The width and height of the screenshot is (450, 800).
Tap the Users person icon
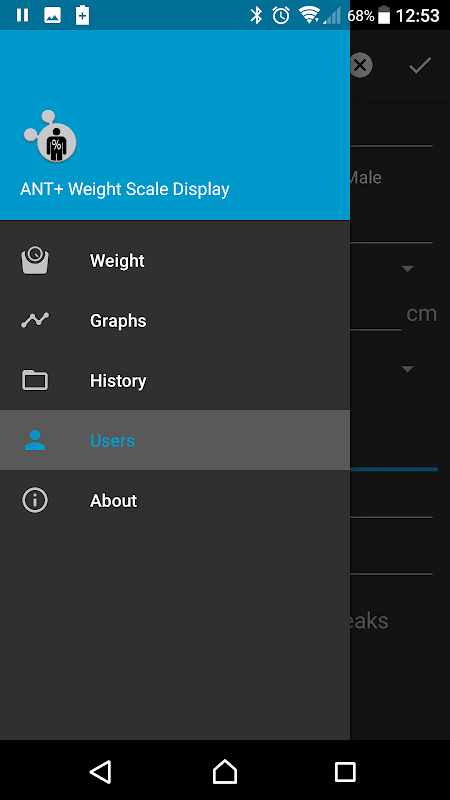pos(35,440)
